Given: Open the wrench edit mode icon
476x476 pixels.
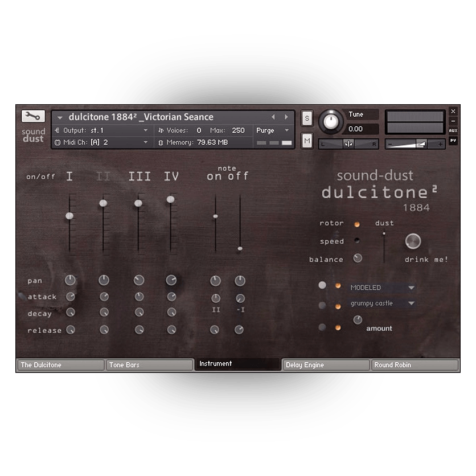Looking at the screenshot, I should point(33,116).
